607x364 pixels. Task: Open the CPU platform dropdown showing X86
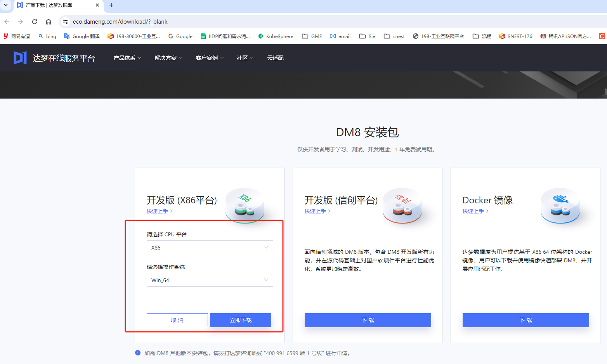[210, 247]
